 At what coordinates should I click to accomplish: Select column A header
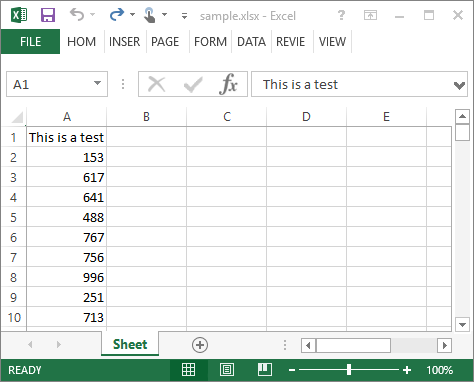tap(67, 117)
